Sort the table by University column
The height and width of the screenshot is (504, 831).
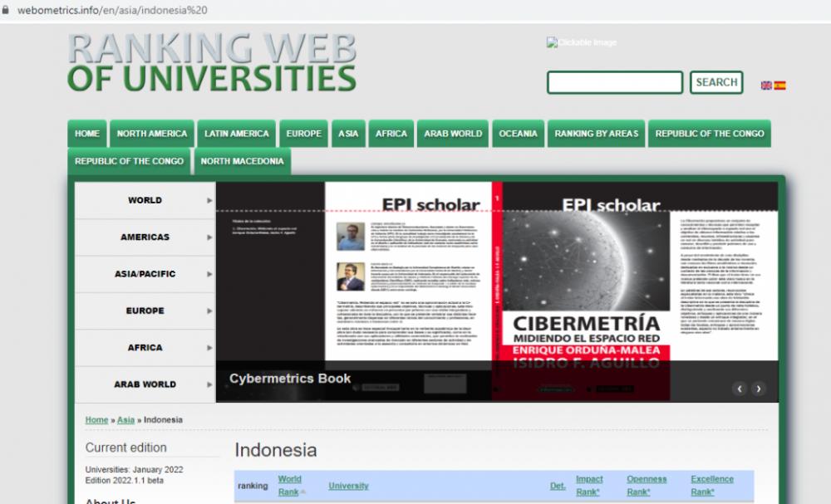[x=348, y=486]
